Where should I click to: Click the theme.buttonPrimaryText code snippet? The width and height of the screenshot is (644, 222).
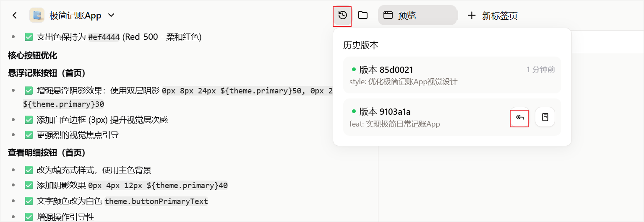click(x=156, y=201)
